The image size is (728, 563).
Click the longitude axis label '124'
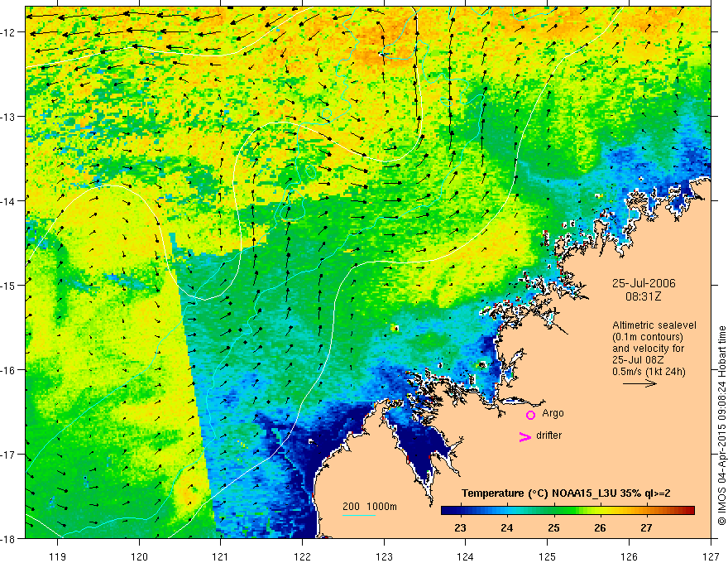pyautogui.click(x=466, y=556)
